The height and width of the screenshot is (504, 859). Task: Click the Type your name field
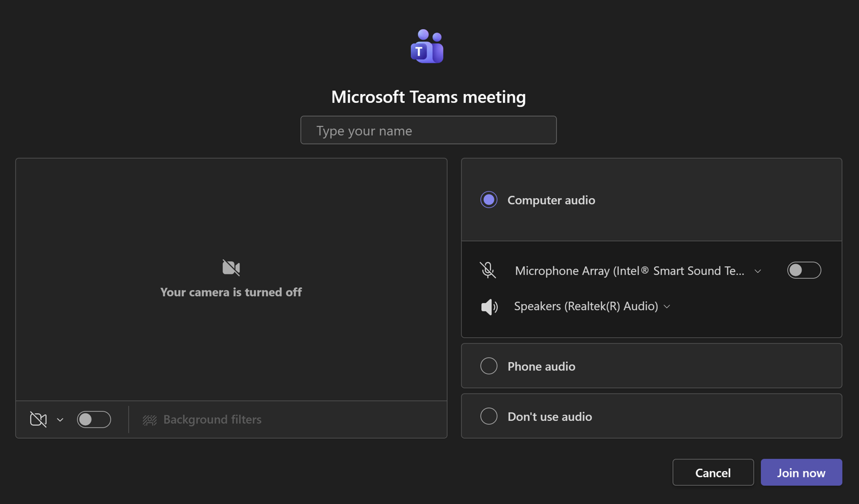coord(428,130)
